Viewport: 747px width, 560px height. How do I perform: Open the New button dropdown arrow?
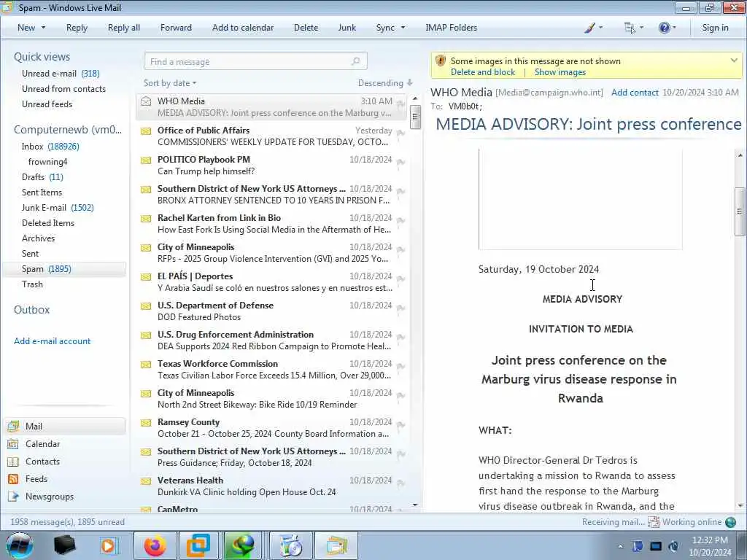(x=43, y=28)
